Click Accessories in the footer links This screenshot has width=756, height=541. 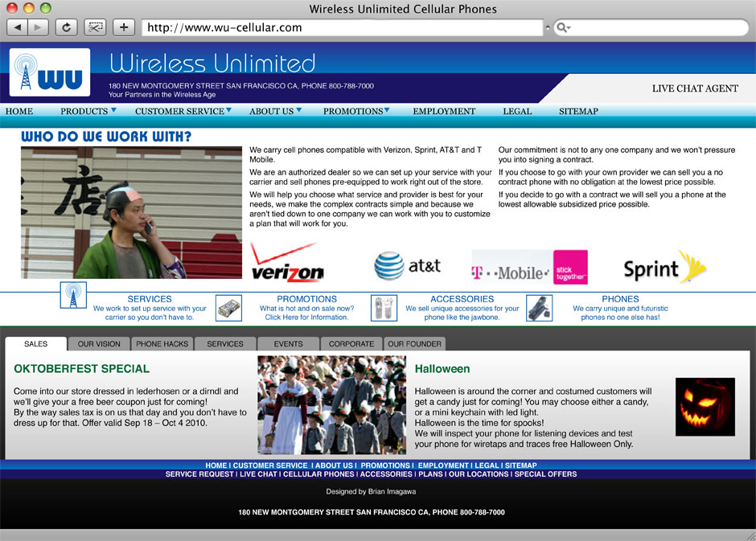click(386, 474)
